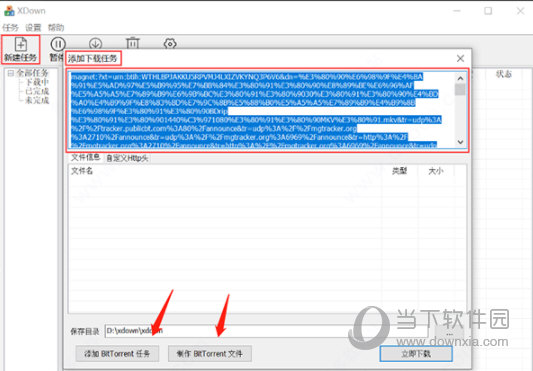Click the 保存目录 path input field

[265, 331]
